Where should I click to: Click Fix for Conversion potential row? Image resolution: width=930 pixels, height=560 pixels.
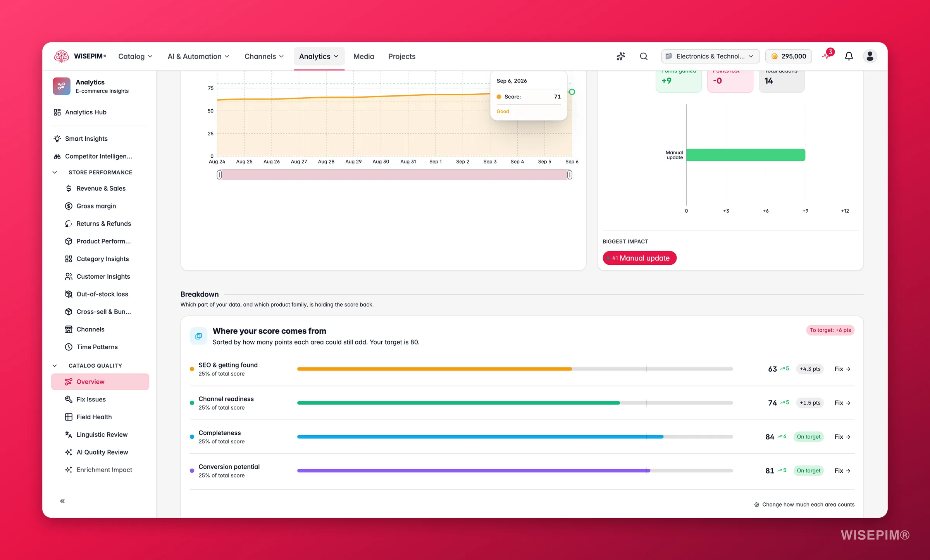842,470
